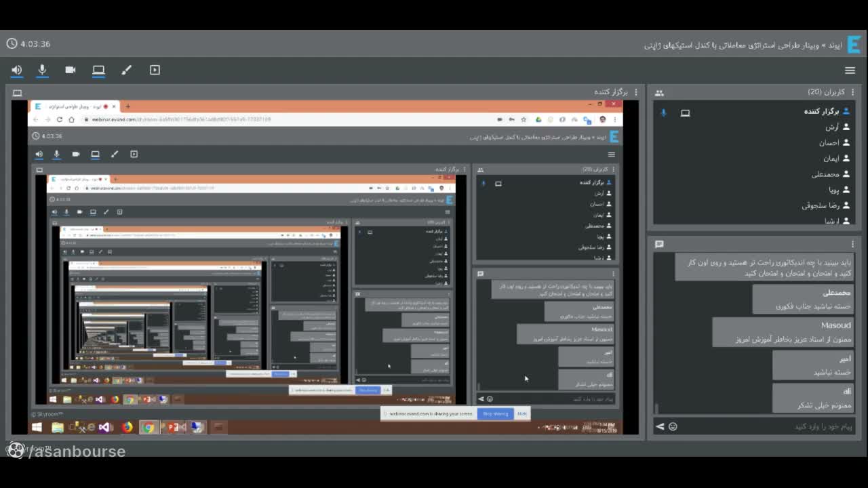The image size is (868, 488).
Task: Open the hamburger menu inside the shared screen
Action: [x=611, y=154]
